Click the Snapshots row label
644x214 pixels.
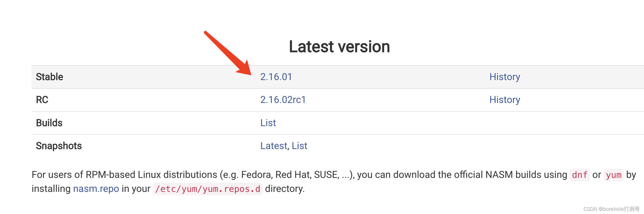coord(59,146)
